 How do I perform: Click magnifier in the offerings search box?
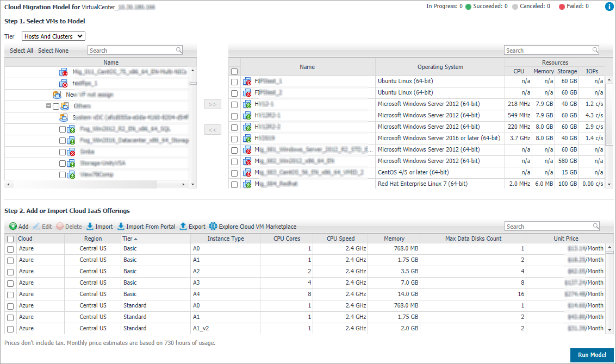tap(596, 226)
